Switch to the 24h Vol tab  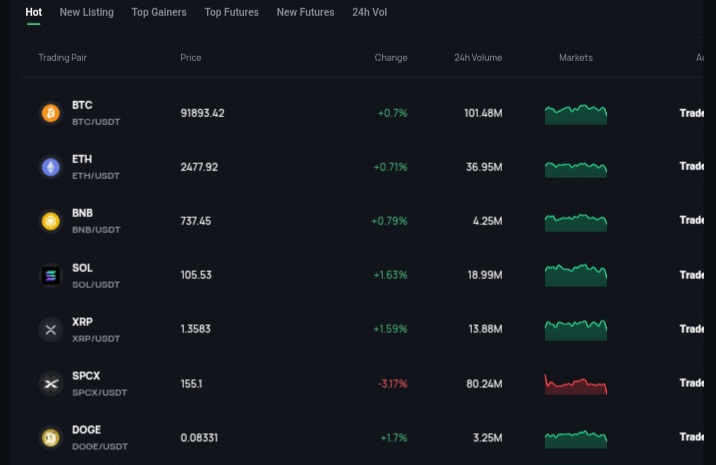click(x=369, y=12)
